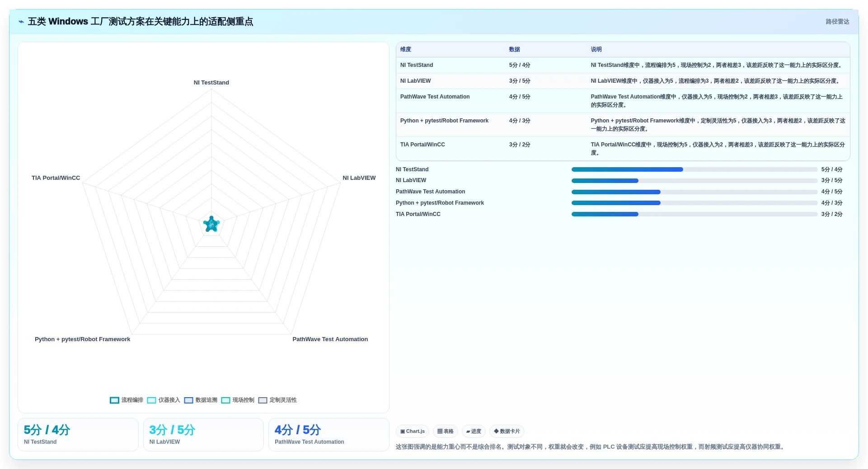The width and height of the screenshot is (868, 469).
Task: Click Python + pytest/Robot Framework radar axis label
Action: tap(83, 339)
